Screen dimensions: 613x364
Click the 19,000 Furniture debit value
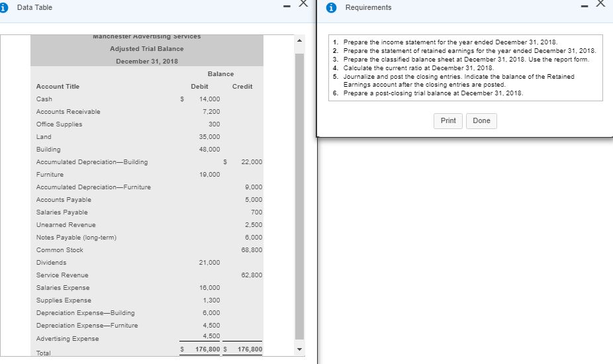pyautogui.click(x=210, y=174)
